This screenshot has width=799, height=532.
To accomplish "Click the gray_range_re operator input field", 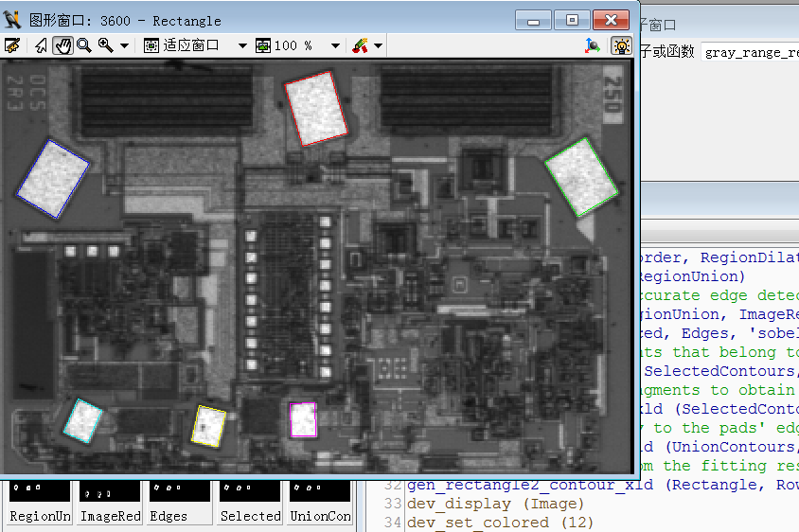I will pos(750,52).
